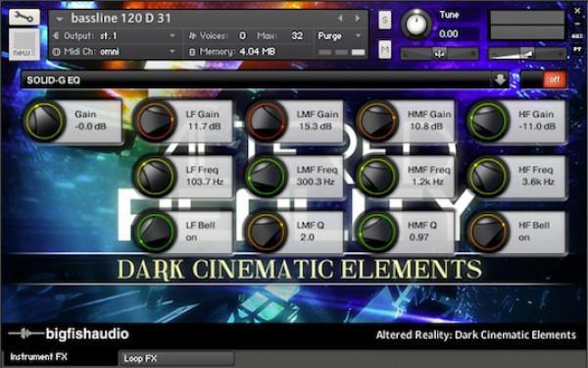Click the pan slider handle

[439, 54]
